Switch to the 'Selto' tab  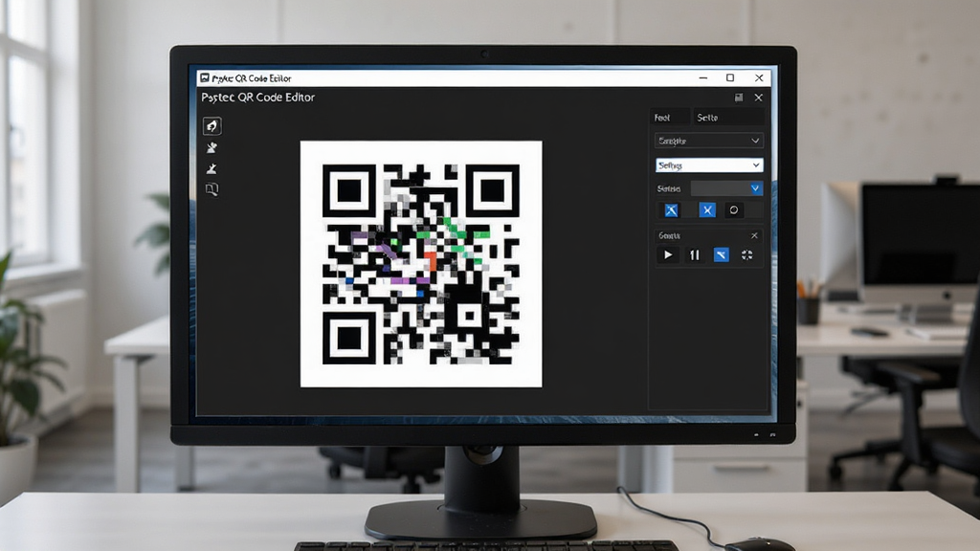pyautogui.click(x=728, y=118)
